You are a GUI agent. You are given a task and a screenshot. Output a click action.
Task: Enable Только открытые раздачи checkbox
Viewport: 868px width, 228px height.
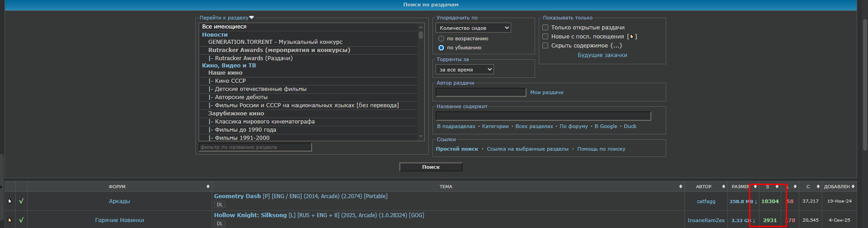[x=545, y=27]
